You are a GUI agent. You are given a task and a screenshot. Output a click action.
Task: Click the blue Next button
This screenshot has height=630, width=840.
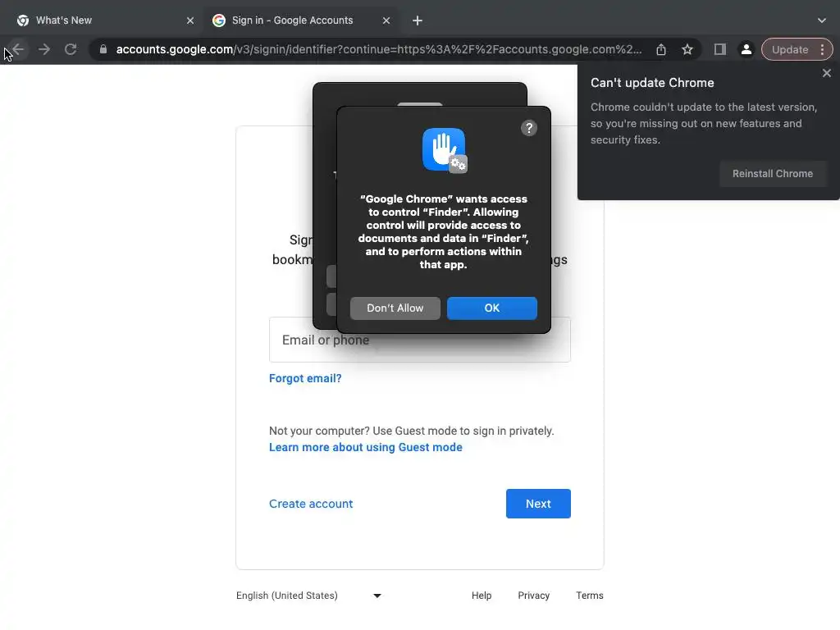tap(538, 504)
